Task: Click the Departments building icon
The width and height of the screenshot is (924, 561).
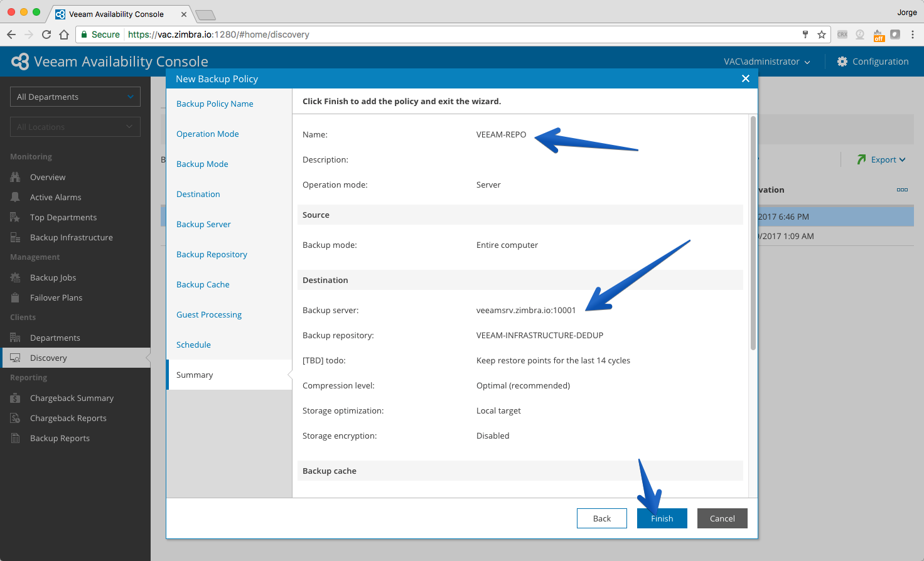Action: [15, 338]
